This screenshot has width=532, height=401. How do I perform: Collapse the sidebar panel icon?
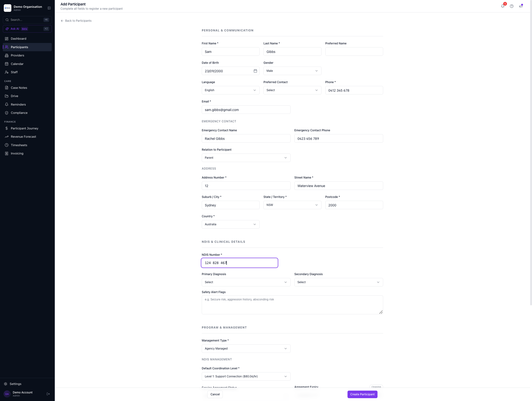(x=49, y=8)
